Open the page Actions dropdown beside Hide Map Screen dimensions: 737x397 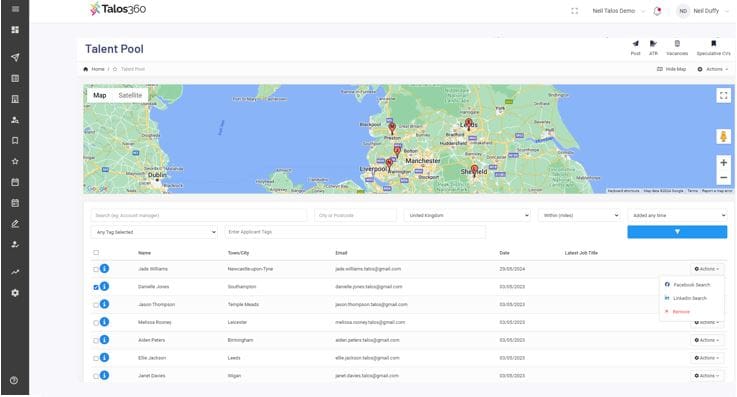click(x=713, y=69)
